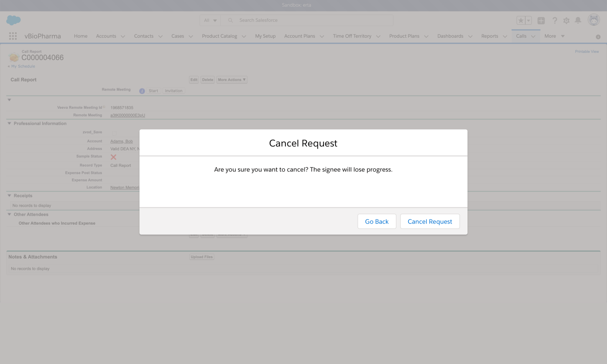Confirm with the Cancel Request button
Screen dimensions: 607x364
(430, 222)
